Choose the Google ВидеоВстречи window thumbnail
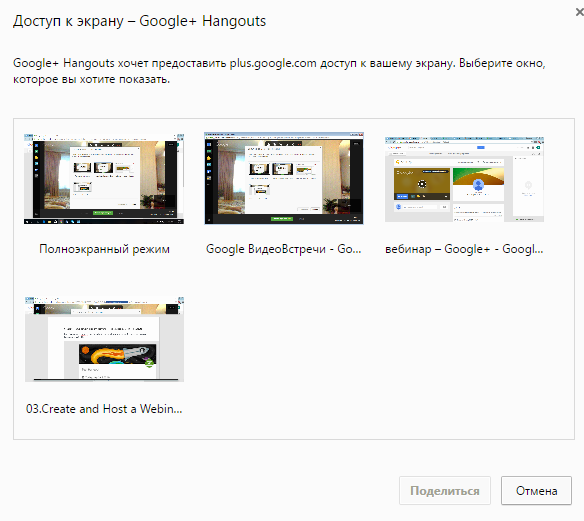Image resolution: width=584 pixels, height=521 pixels. [284, 178]
